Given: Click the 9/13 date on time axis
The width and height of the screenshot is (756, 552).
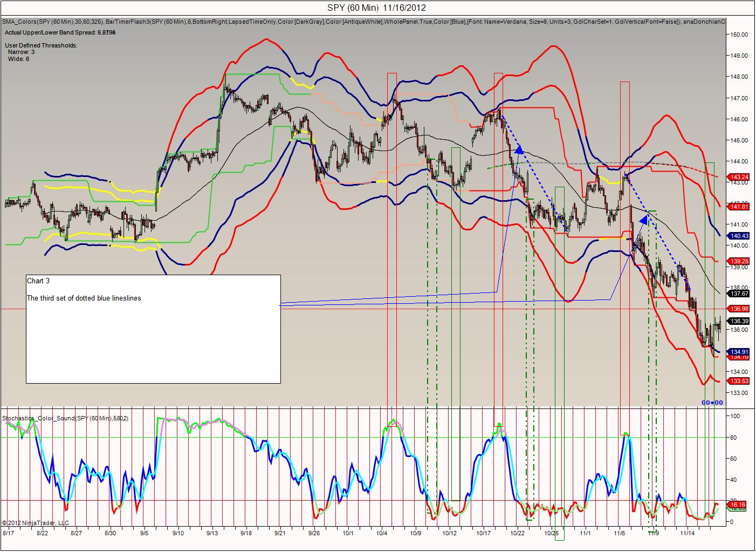Looking at the screenshot, I should pos(212,533).
